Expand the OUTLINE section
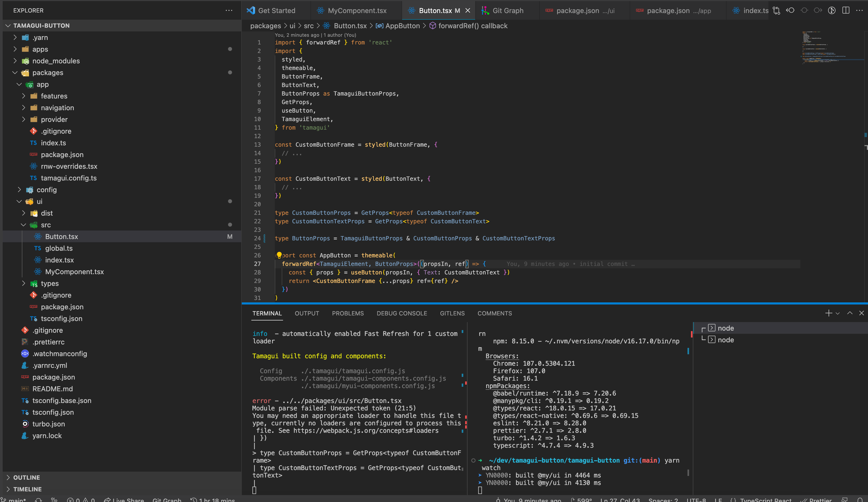The image size is (868, 502). 27,477
